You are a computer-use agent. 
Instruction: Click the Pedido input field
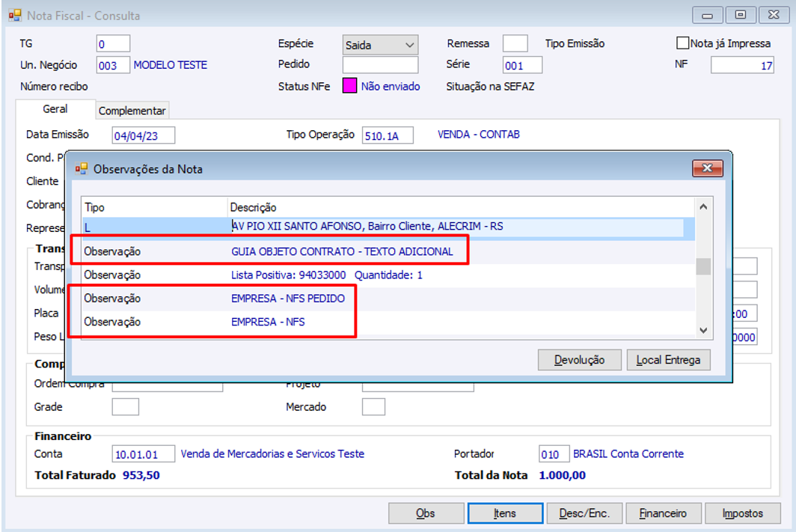coord(380,65)
